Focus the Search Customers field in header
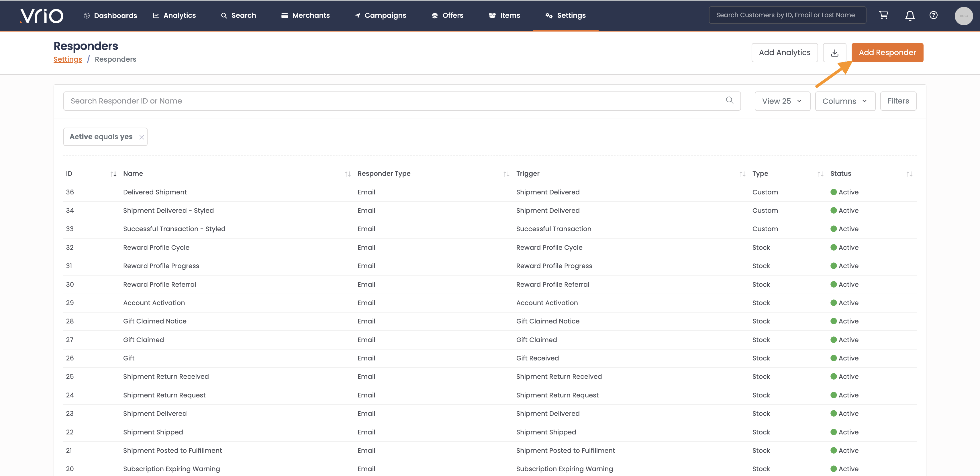 [787, 15]
